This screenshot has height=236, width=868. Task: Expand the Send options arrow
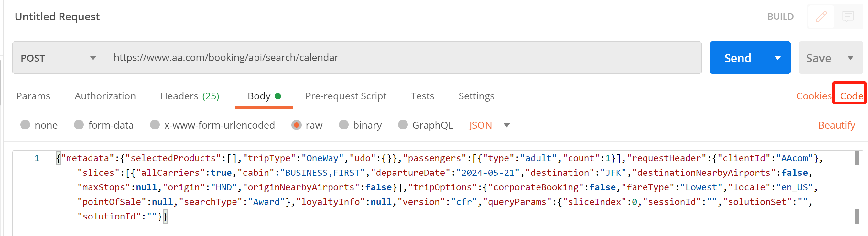click(778, 58)
